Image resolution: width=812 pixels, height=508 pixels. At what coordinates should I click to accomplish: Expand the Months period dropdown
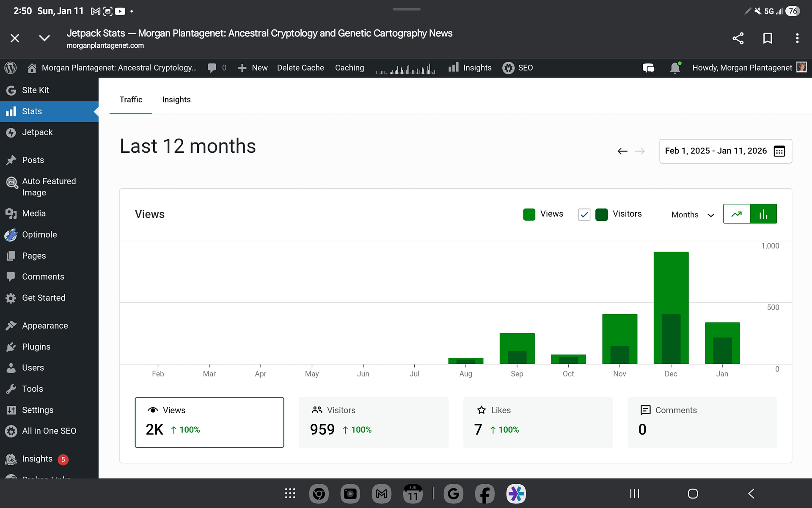(x=693, y=215)
